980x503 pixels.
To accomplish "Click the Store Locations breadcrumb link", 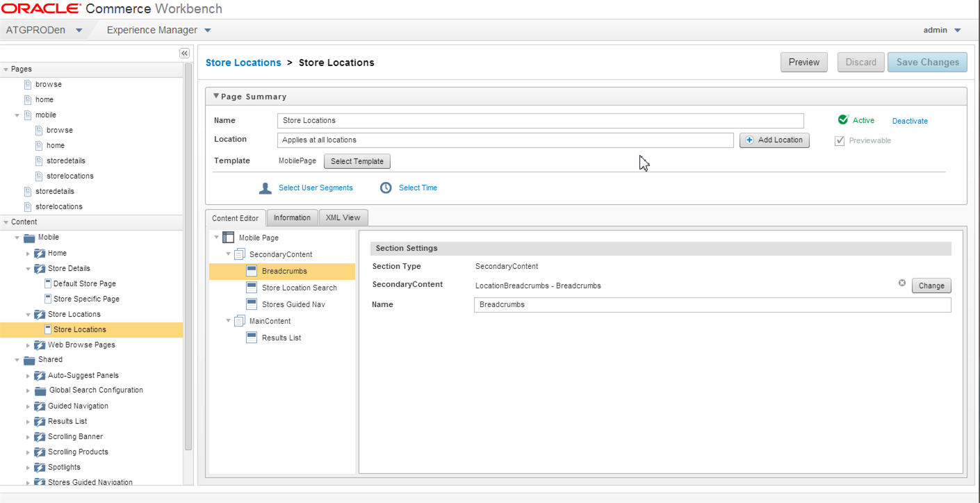I will 243,63.
